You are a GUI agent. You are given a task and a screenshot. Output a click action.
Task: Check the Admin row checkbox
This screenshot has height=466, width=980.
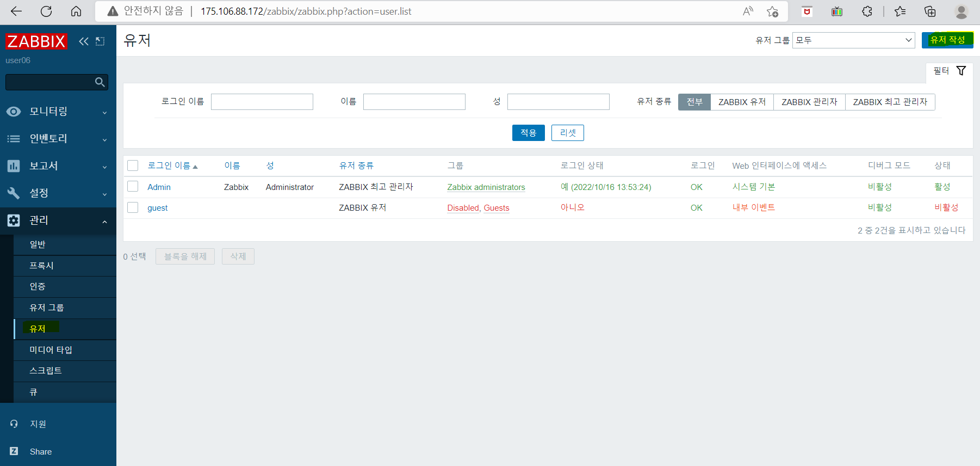coord(133,186)
